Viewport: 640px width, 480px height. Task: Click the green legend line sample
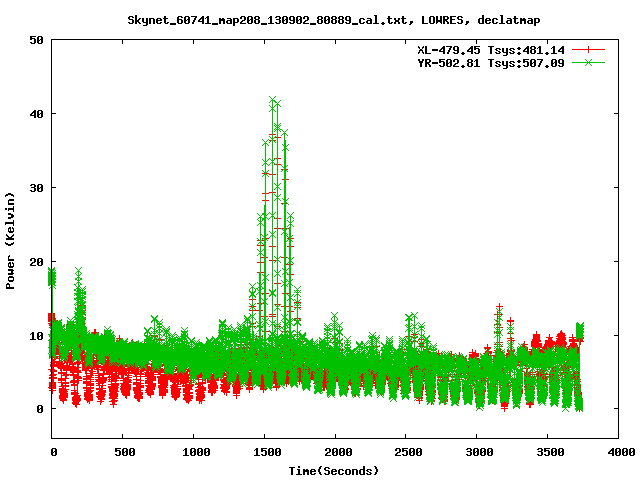(x=588, y=62)
